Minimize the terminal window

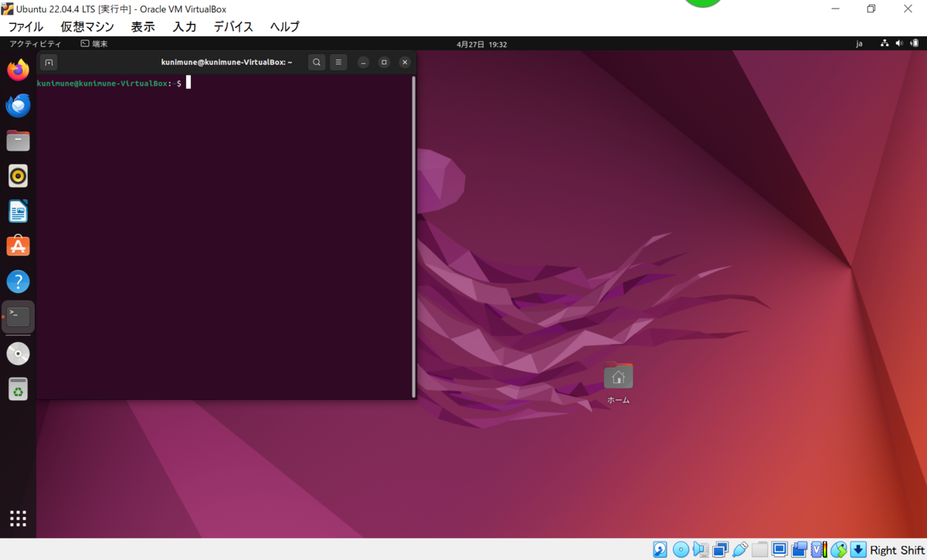coord(363,63)
